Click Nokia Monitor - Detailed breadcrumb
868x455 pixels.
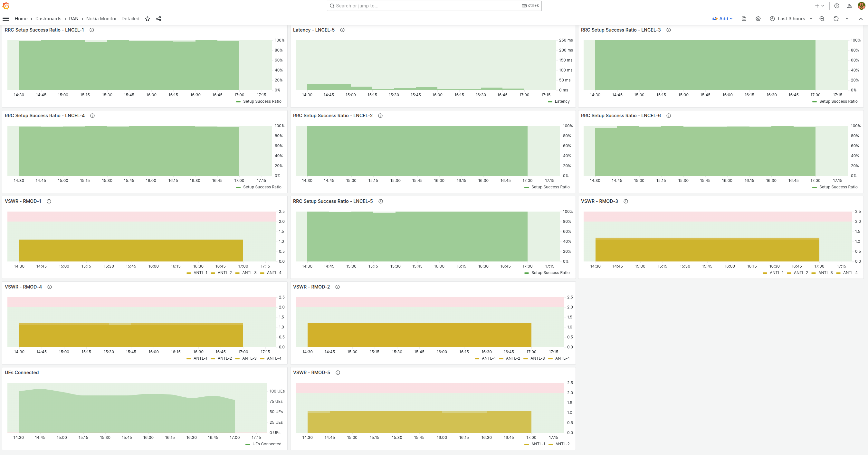pos(112,19)
